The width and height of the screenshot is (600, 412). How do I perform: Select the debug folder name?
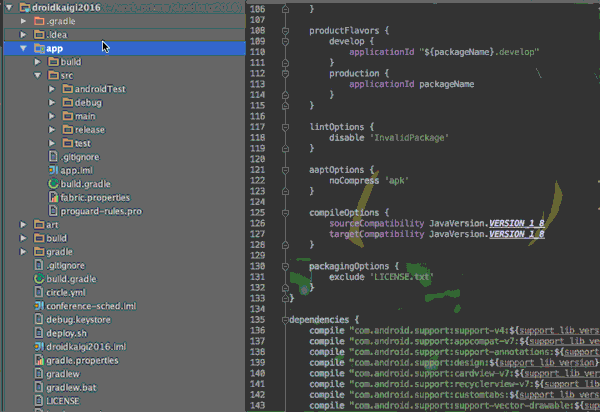(88, 103)
